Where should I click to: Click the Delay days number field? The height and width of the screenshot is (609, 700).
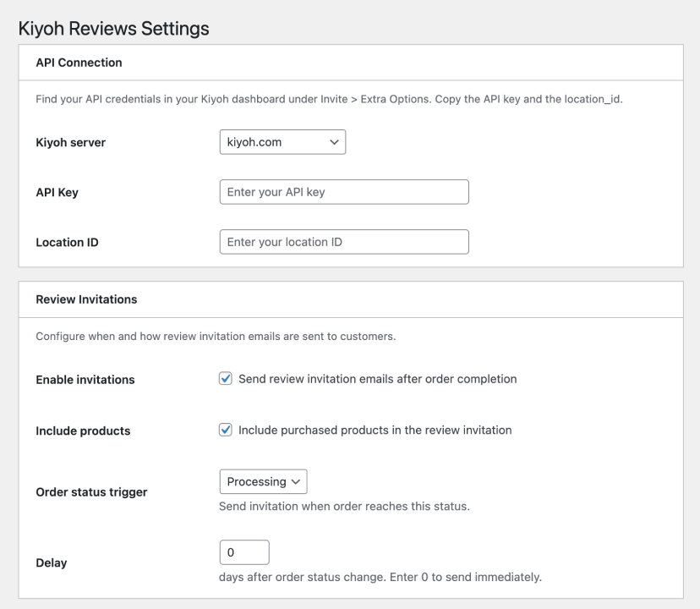pyautogui.click(x=243, y=552)
